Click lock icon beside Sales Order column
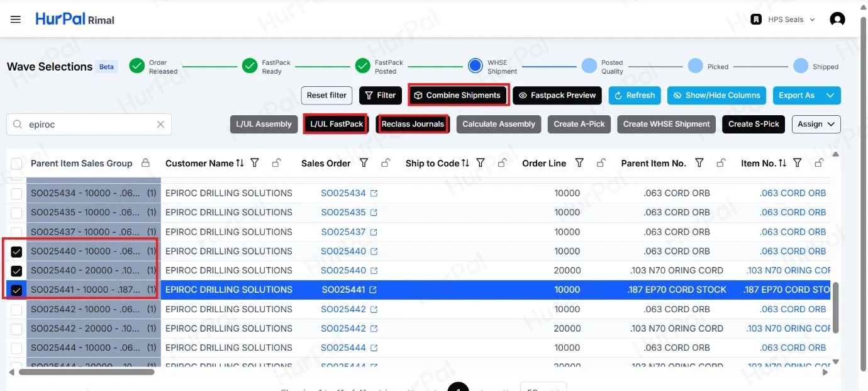868x391 pixels. (x=385, y=163)
